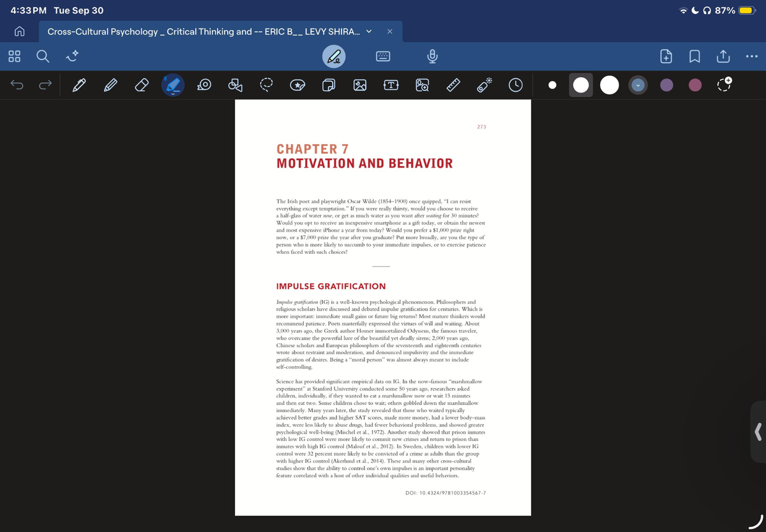
Task: Select the Text box tool
Action: pos(391,85)
